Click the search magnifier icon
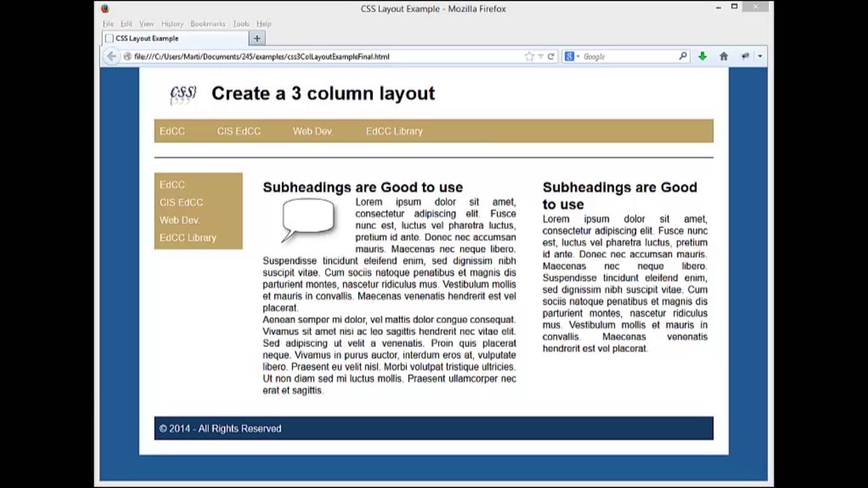Image resolution: width=868 pixels, height=488 pixels. point(683,56)
